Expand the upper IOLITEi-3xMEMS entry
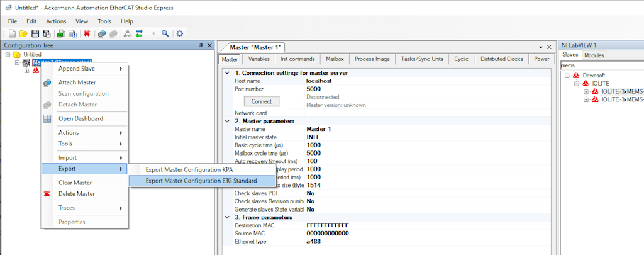644x255 pixels. 586,91
